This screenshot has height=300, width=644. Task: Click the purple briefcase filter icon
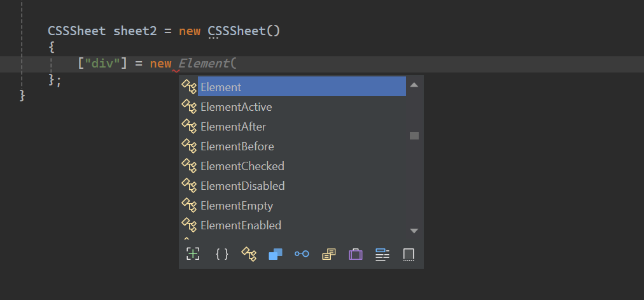pos(355,254)
